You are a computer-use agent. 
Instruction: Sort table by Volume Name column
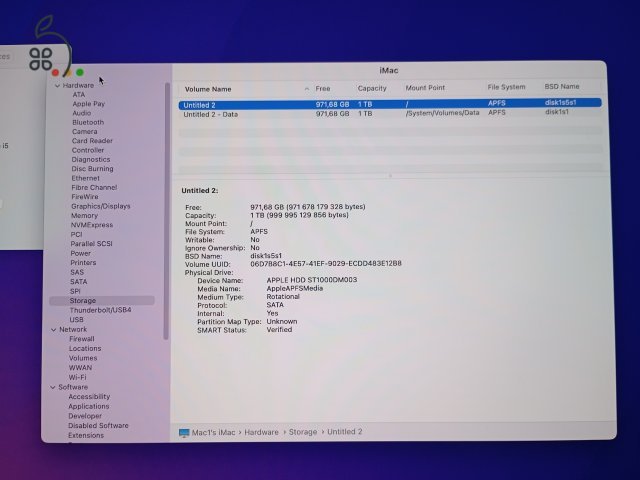(208, 89)
